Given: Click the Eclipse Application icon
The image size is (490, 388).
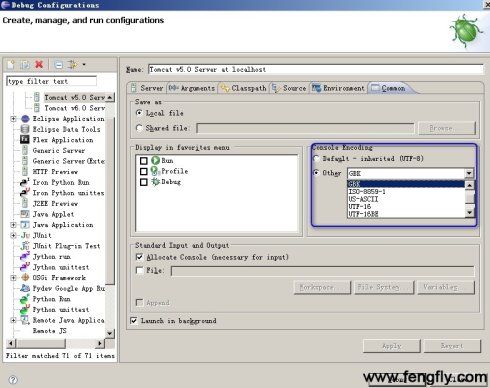Looking at the screenshot, I should 25,119.
